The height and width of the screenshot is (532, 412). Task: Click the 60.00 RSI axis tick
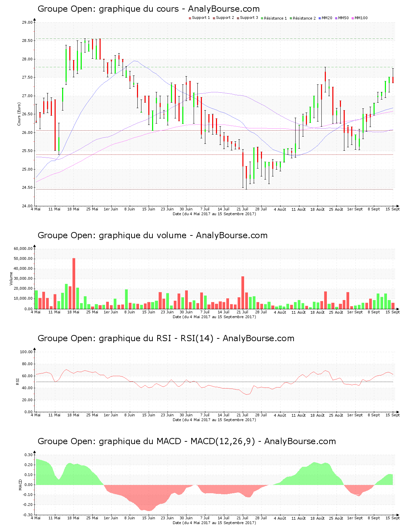click(27, 376)
